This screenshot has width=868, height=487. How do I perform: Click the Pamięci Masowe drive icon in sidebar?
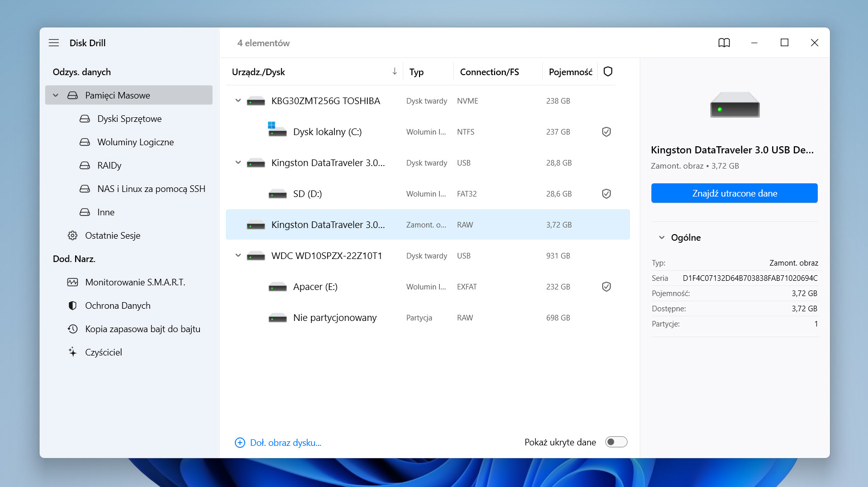click(73, 95)
